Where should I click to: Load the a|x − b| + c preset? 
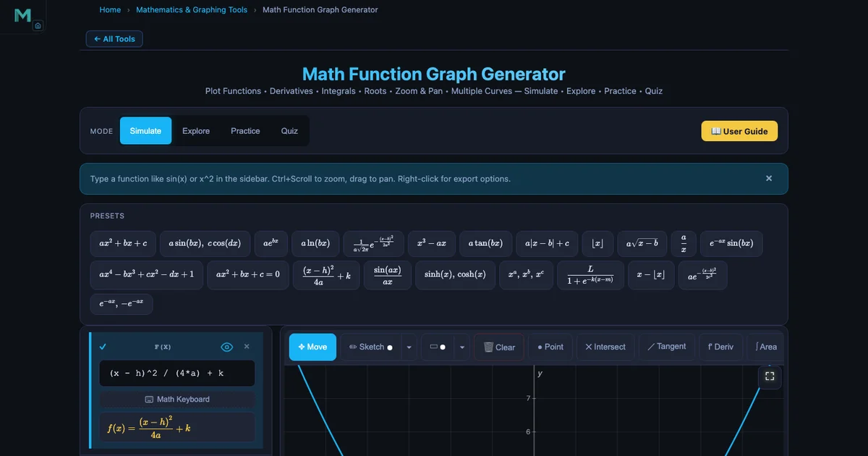click(x=547, y=243)
